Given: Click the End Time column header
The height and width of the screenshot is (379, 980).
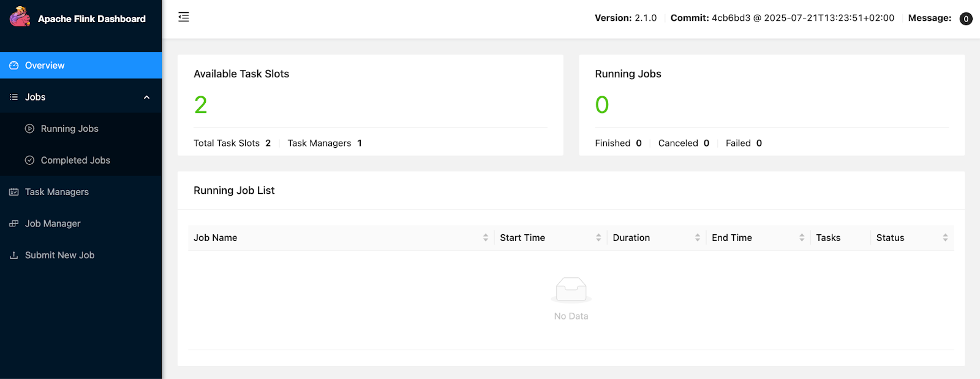Looking at the screenshot, I should pyautogui.click(x=758, y=238).
